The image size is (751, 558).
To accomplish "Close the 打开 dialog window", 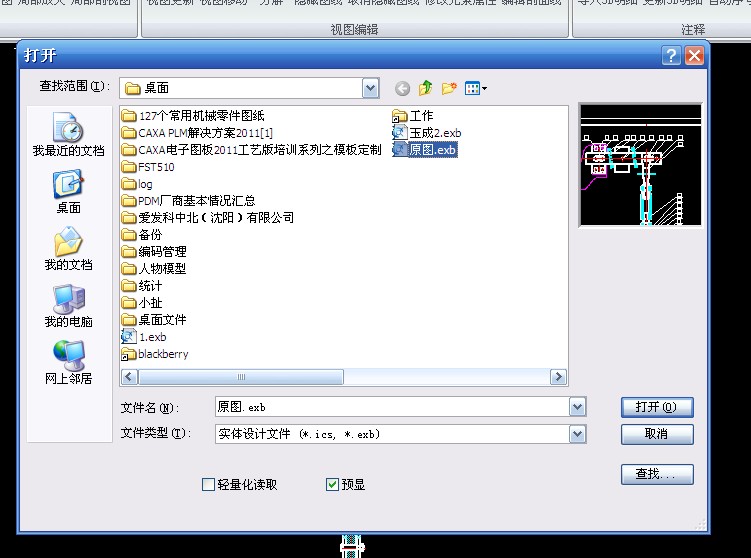I will [x=694, y=56].
